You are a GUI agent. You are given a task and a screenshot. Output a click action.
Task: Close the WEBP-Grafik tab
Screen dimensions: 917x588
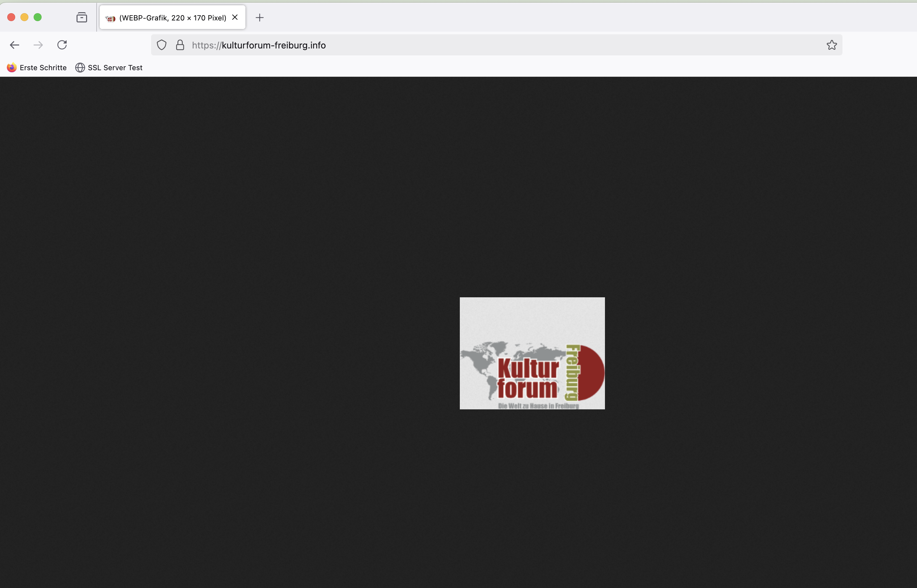pyautogui.click(x=235, y=17)
